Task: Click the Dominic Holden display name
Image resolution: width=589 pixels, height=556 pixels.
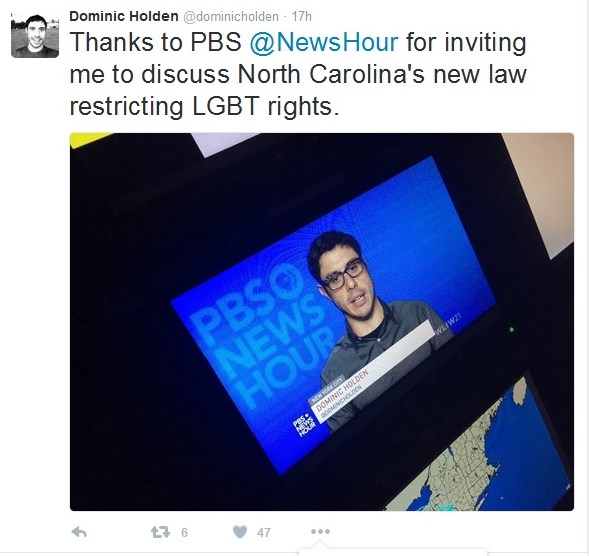Action: 124,16
